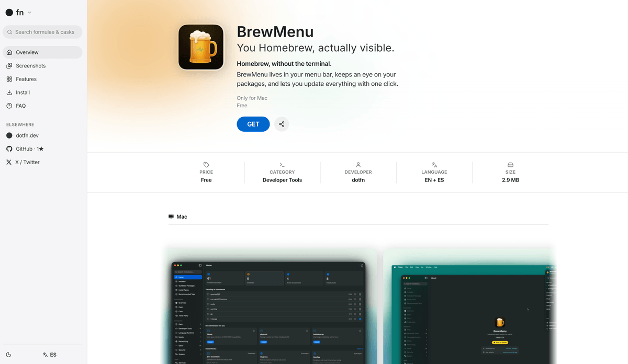This screenshot has height=364, width=628.
Task: Click the Mac monitor icon
Action: click(x=171, y=217)
